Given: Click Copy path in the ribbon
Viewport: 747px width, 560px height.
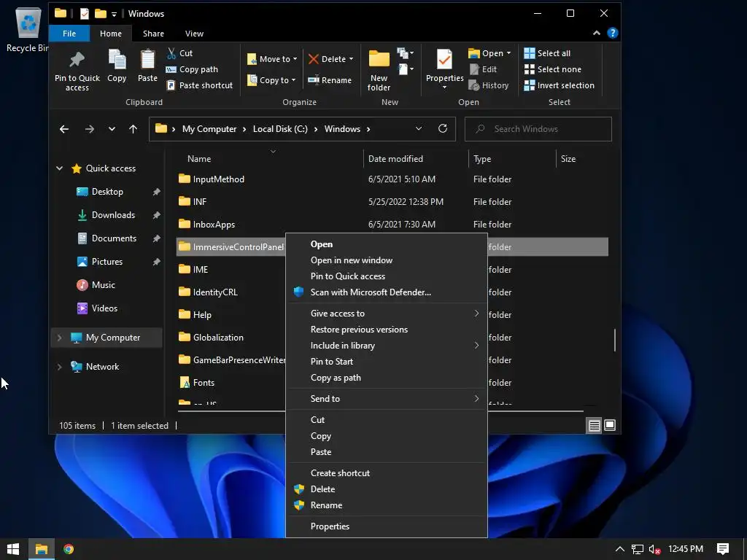Looking at the screenshot, I should 192,69.
